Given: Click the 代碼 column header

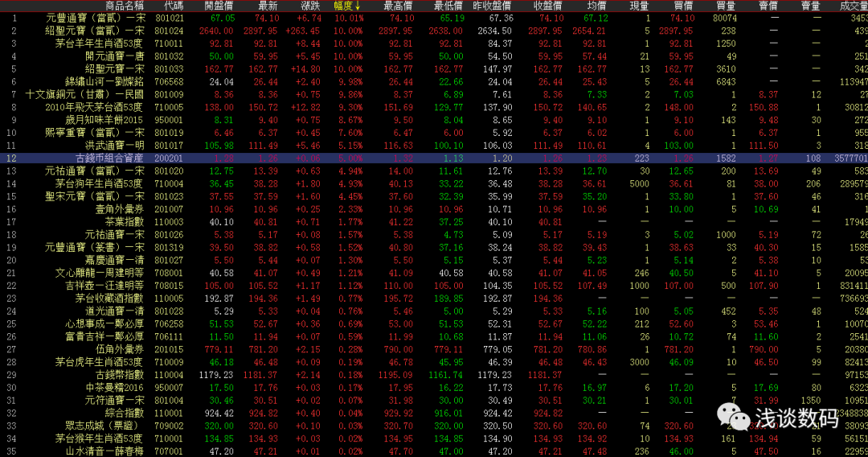Looking at the screenshot, I should click(174, 6).
